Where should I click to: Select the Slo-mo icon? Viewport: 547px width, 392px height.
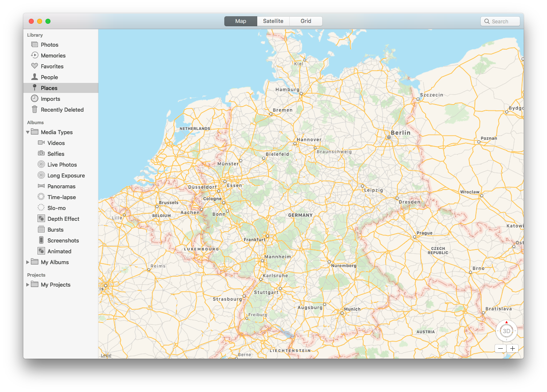pos(41,208)
